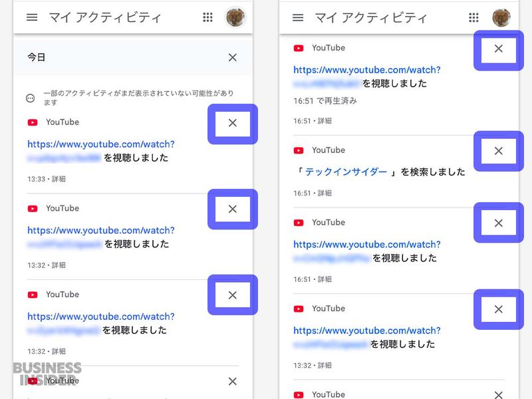The image size is (532, 399).
Task: Delete the 16:51 で再生済み YouTube entry
Action: (x=498, y=49)
